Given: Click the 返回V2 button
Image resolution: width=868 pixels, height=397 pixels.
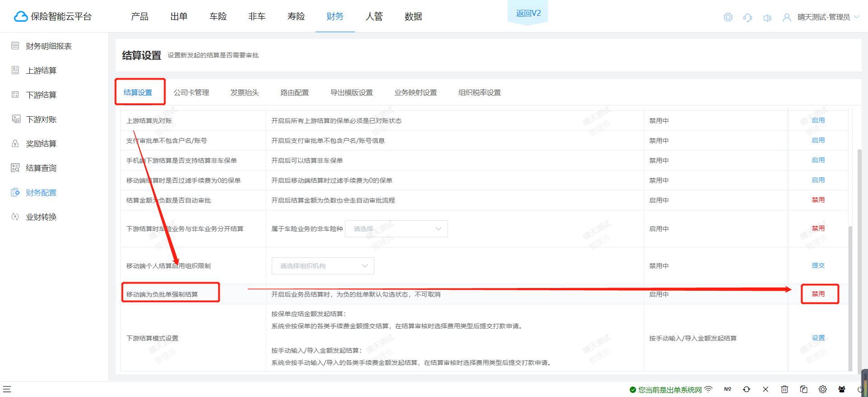Looking at the screenshot, I should click(x=528, y=13).
